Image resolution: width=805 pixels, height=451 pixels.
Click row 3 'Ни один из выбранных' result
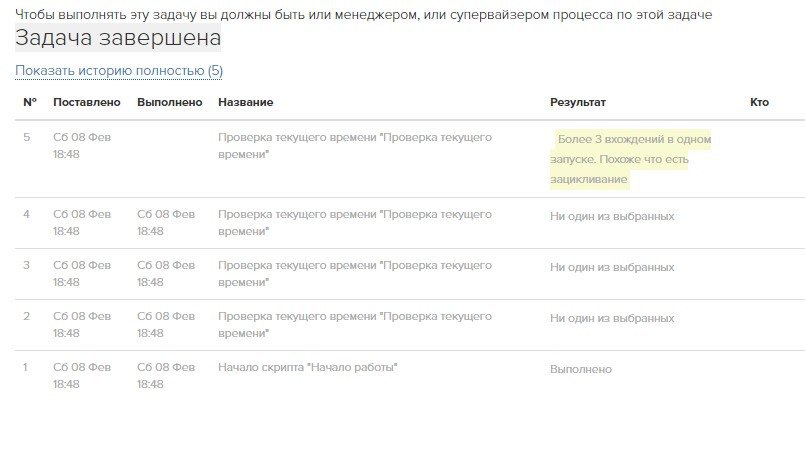(x=612, y=267)
